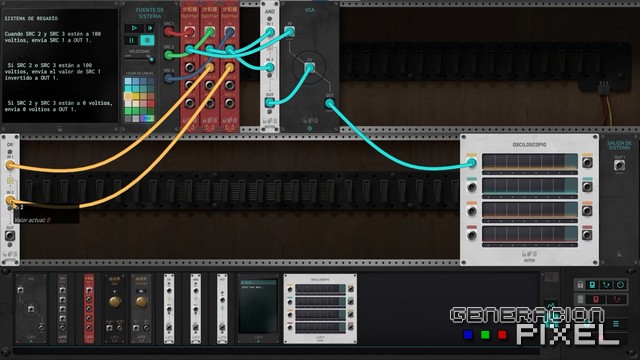
Task: Select the rainbow gradient cable color swatch
Action: (147, 118)
